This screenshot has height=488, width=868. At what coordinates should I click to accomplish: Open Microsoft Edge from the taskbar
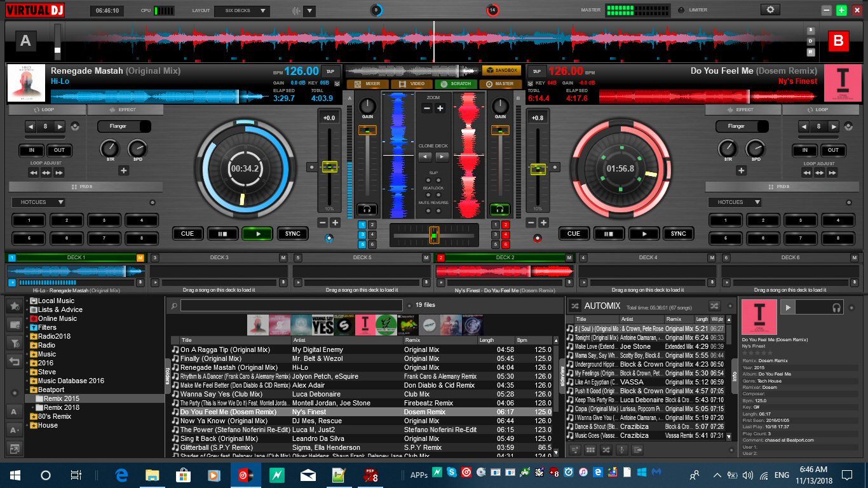(122, 475)
